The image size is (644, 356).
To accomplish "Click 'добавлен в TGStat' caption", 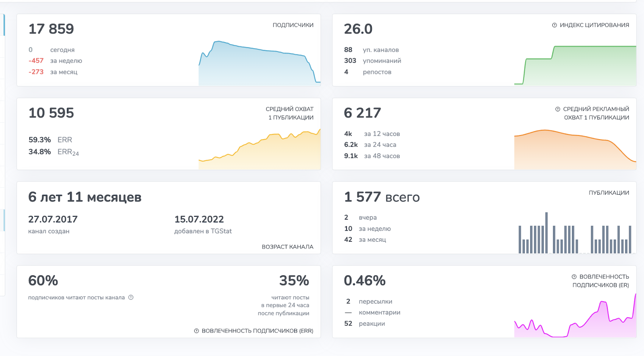I will coord(203,231).
